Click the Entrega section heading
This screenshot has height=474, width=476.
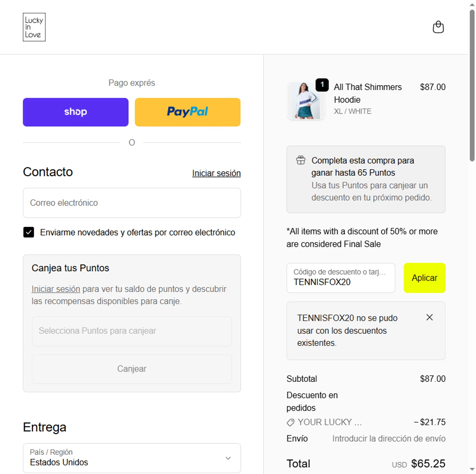pos(44,427)
